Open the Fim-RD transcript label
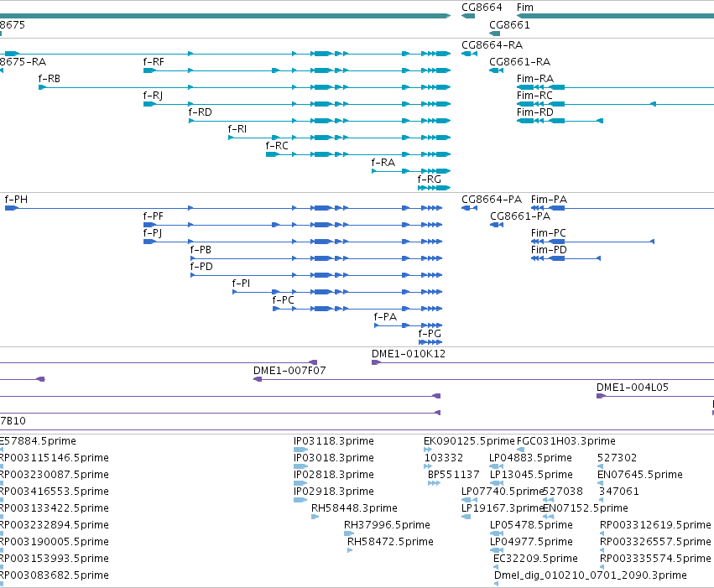This screenshot has width=714, height=588. (x=535, y=112)
